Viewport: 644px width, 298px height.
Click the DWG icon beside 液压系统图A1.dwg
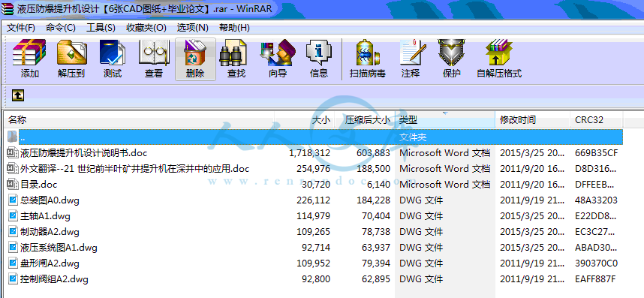tap(14, 248)
